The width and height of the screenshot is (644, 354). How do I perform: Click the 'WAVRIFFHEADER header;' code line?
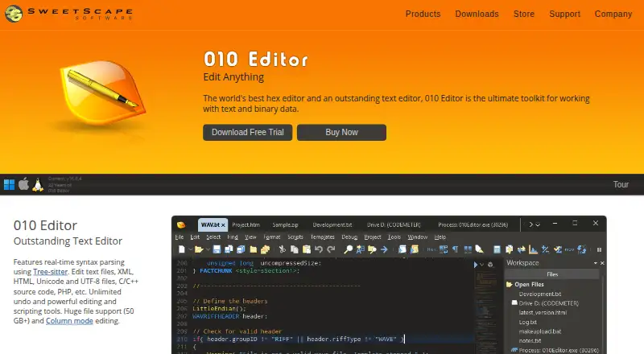(229, 316)
